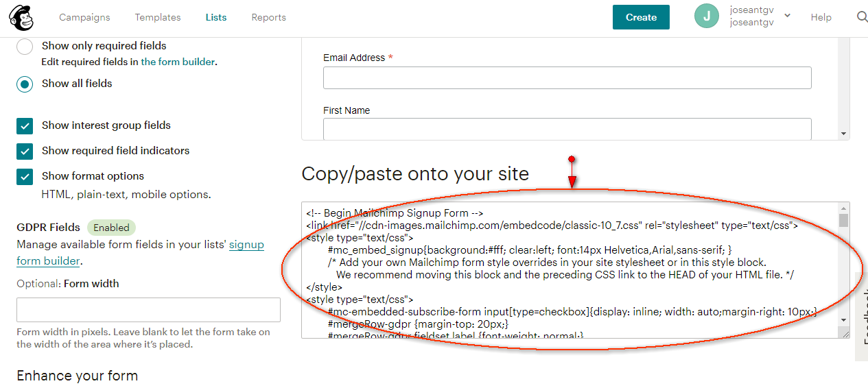Screen dimensions: 868x388
Task: Expand the joseantgv account dropdown arrow
Action: pyautogui.click(x=787, y=16)
